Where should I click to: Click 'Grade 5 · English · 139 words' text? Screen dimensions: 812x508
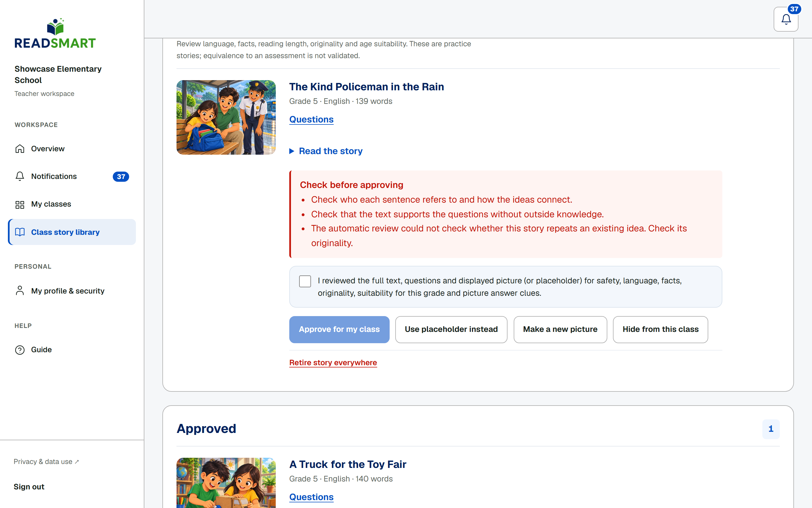pos(341,101)
